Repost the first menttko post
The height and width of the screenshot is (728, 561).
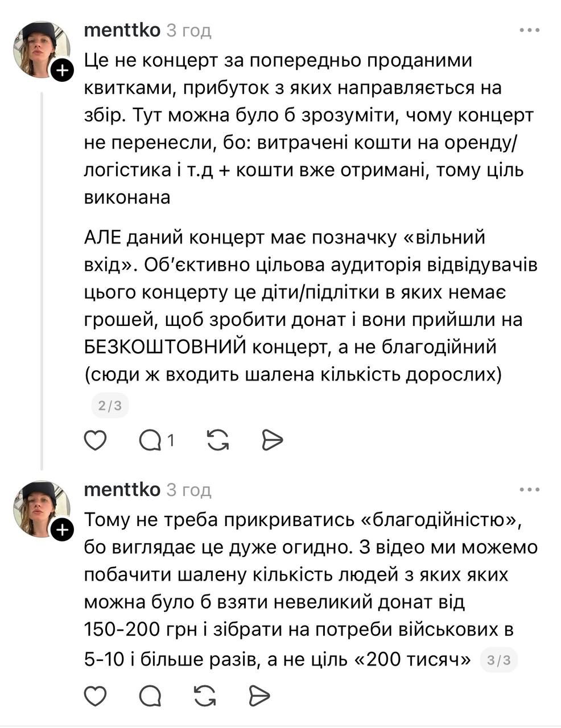[217, 440]
